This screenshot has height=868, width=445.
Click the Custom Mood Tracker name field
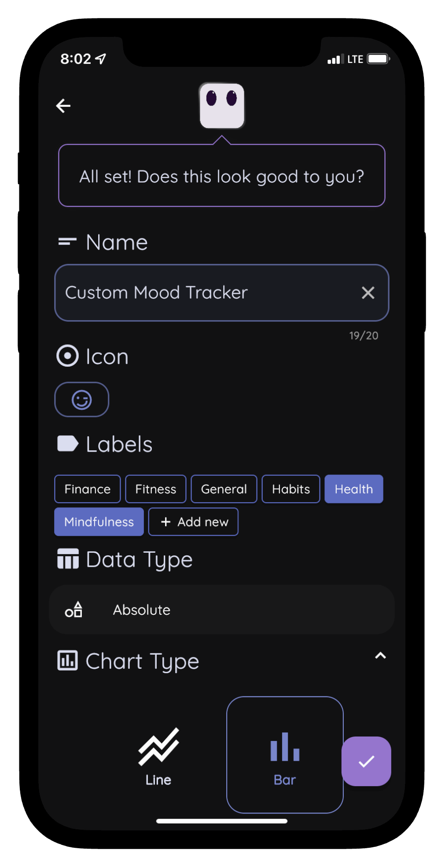(x=198, y=293)
